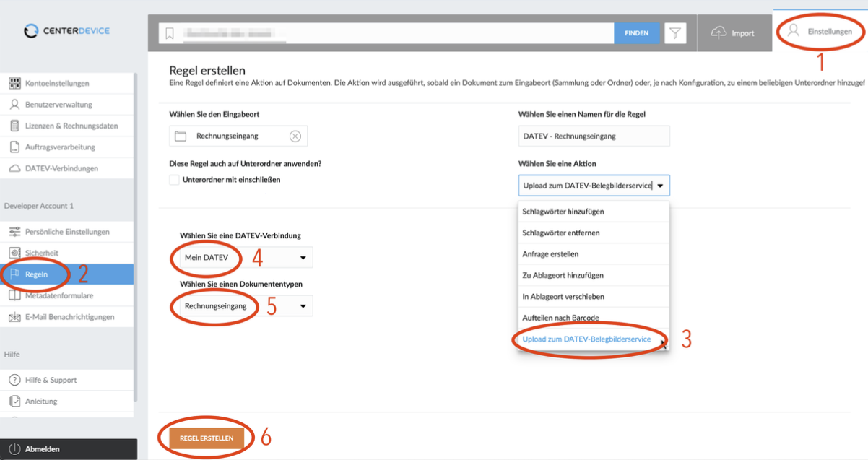Click the Persönliche Einstellungen sliders icon
868x460 pixels.
[14, 232]
